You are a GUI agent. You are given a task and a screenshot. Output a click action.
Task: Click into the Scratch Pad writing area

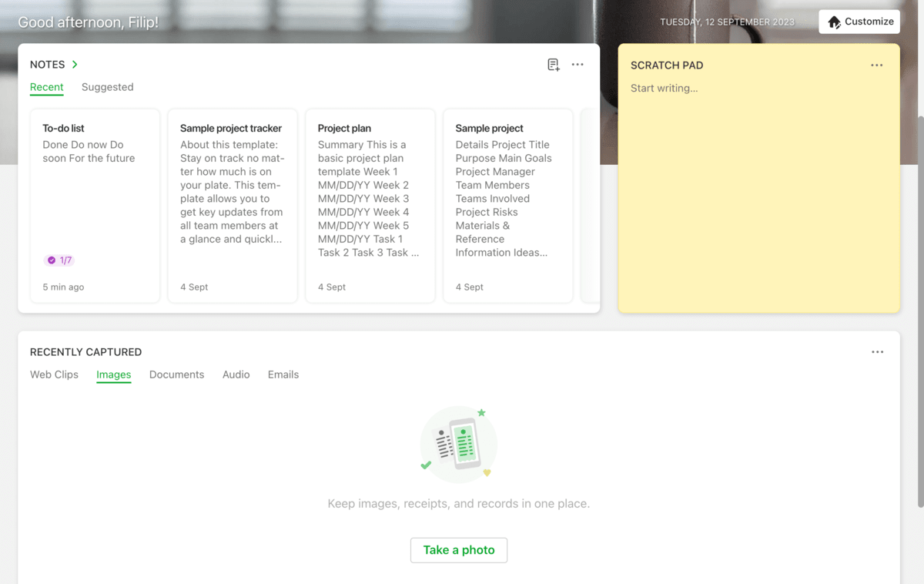click(758, 193)
